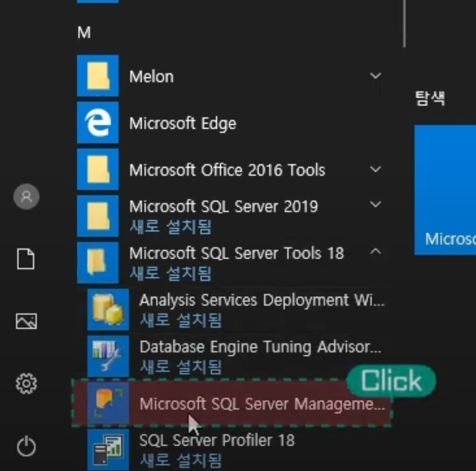Open the Settings gear in Start sidebar
476x471 pixels.
coord(27,384)
